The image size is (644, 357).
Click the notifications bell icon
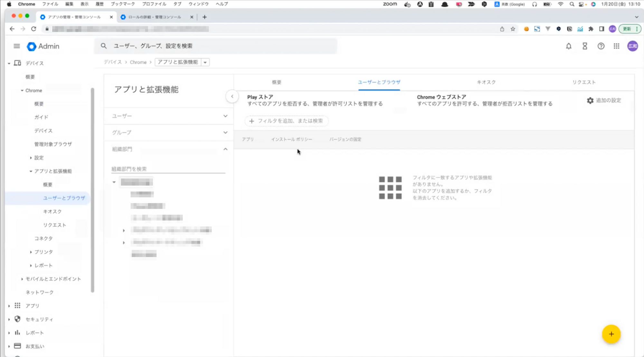tap(569, 46)
